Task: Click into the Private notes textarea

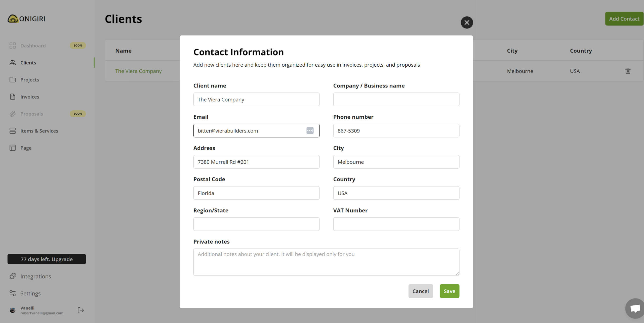Action: click(x=326, y=262)
